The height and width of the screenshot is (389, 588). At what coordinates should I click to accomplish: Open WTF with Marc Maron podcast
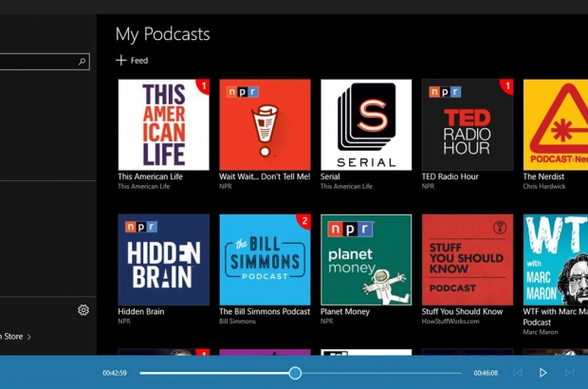(x=557, y=259)
